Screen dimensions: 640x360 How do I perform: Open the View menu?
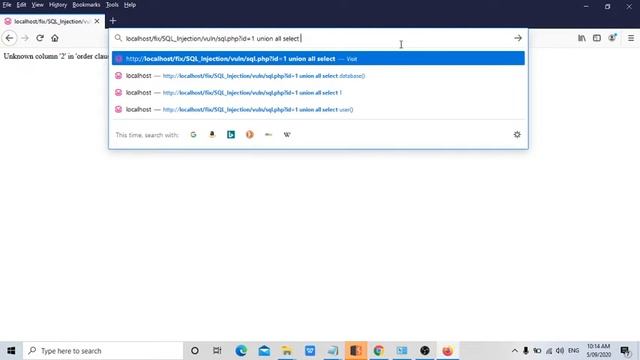click(37, 5)
